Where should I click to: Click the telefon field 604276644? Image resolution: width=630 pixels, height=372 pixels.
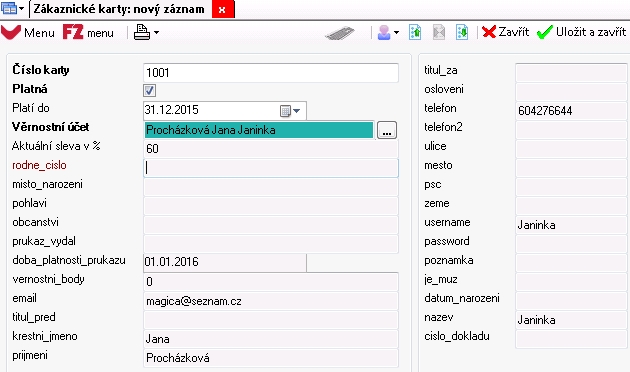[571, 110]
